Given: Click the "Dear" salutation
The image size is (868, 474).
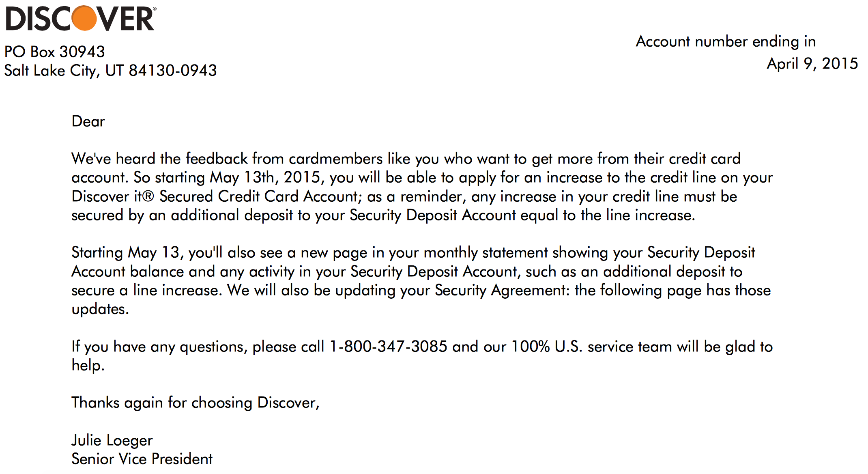Looking at the screenshot, I should click(88, 121).
